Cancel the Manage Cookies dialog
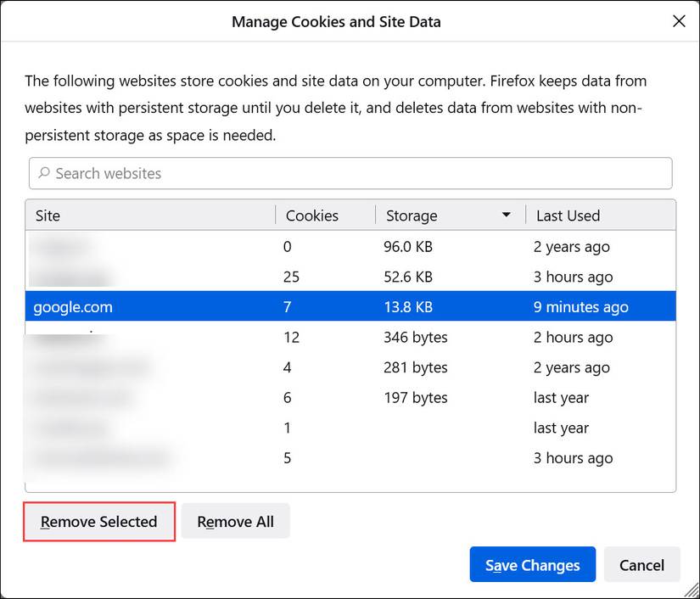This screenshot has width=700, height=599. click(641, 564)
